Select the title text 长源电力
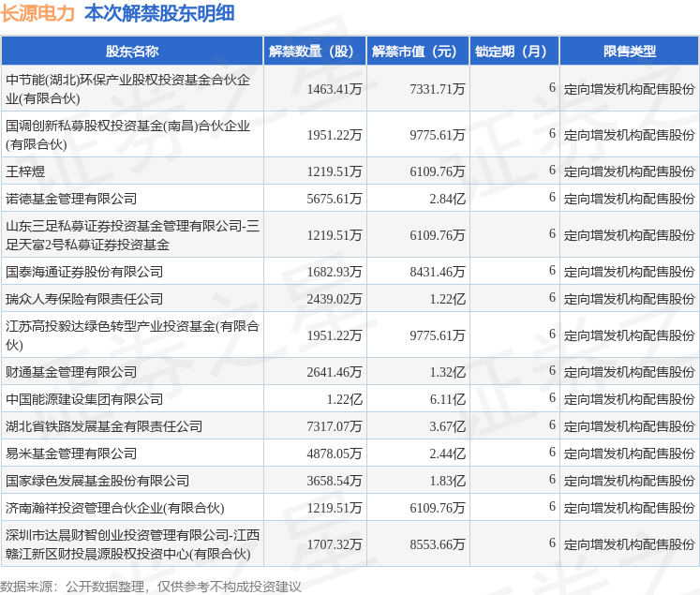 pos(37,13)
